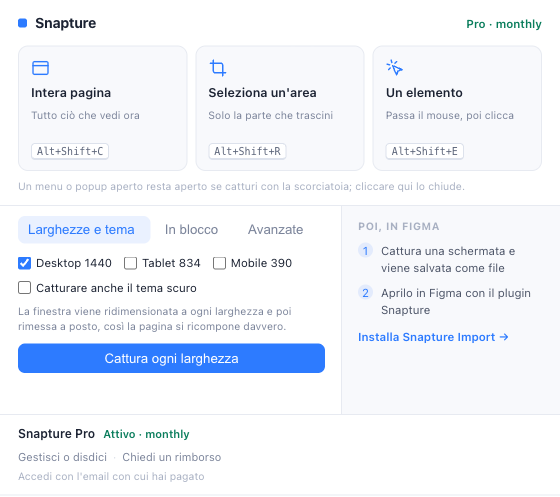Image resolution: width=560 pixels, height=497 pixels.
Task: Click the Tutto ciò che vedi ora text
Action: pyautogui.click(x=85, y=115)
